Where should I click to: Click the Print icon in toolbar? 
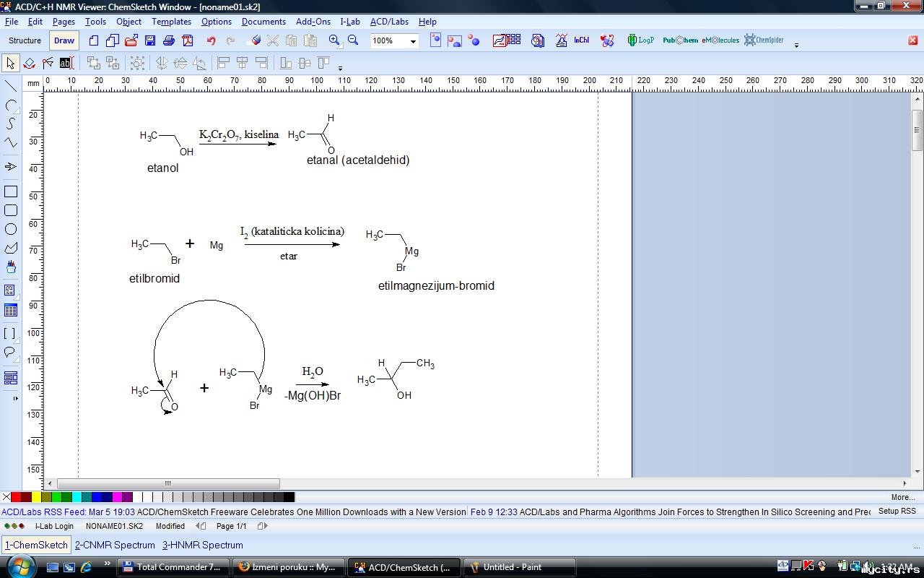pos(168,40)
